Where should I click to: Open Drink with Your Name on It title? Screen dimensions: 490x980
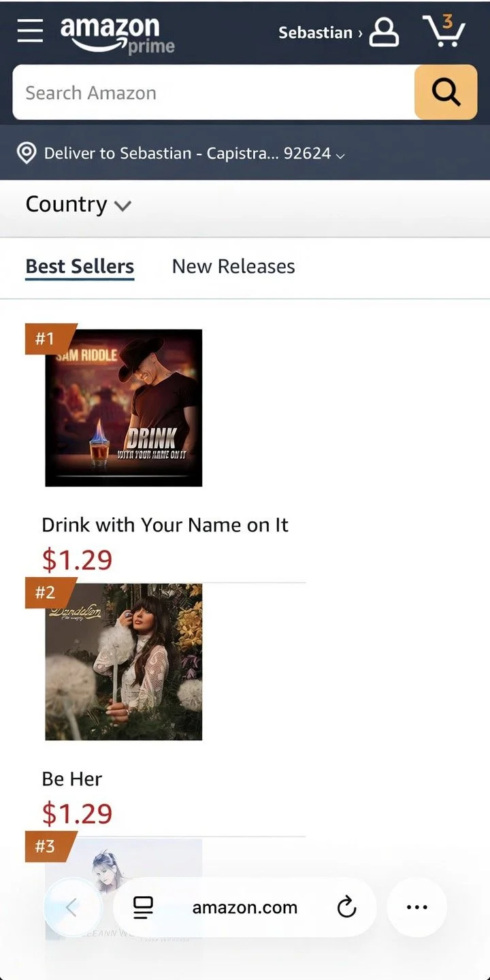(165, 525)
